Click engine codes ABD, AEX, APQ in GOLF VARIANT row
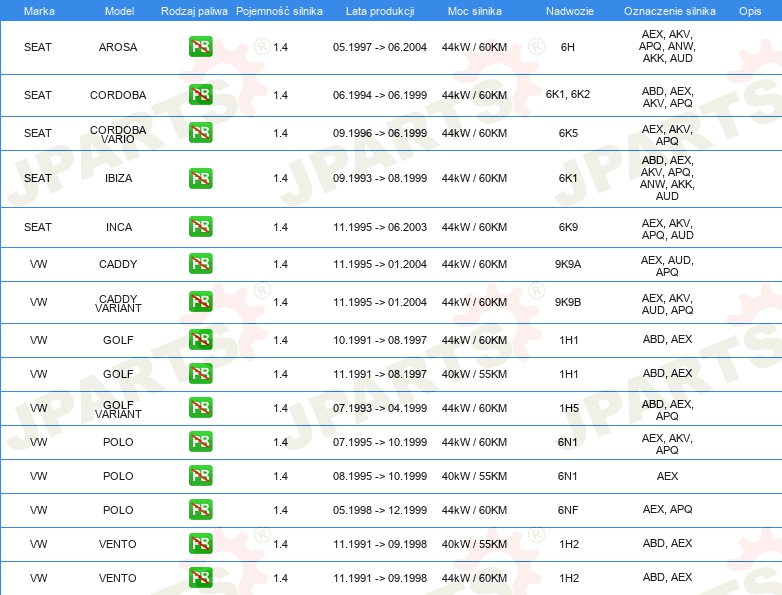Screen dimensions: 782x595 [x=667, y=409]
